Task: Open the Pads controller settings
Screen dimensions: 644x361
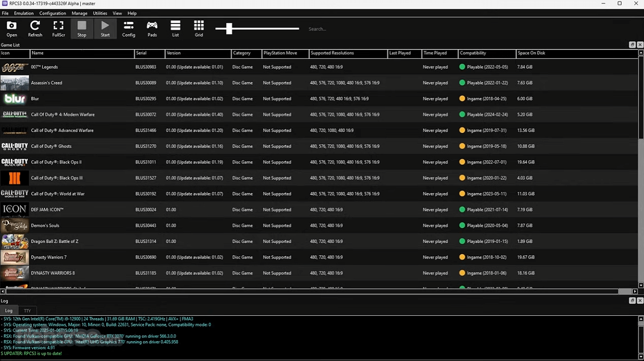Action: (x=152, y=29)
